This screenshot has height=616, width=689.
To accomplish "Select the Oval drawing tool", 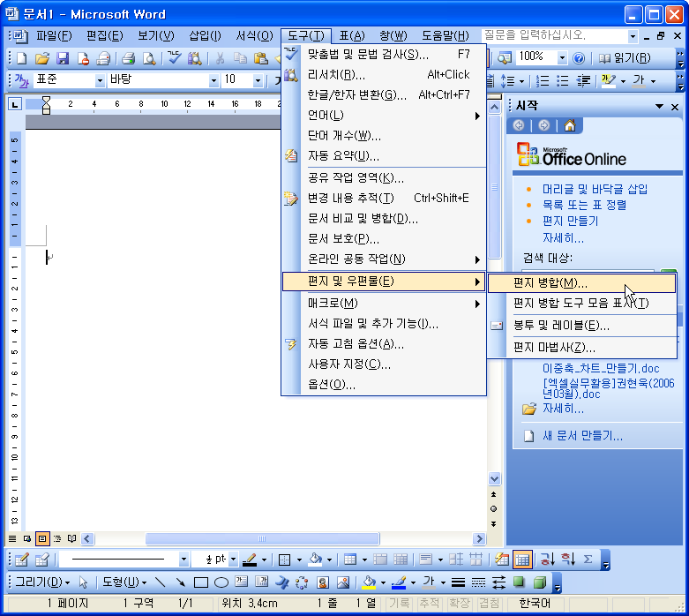I will (221, 582).
